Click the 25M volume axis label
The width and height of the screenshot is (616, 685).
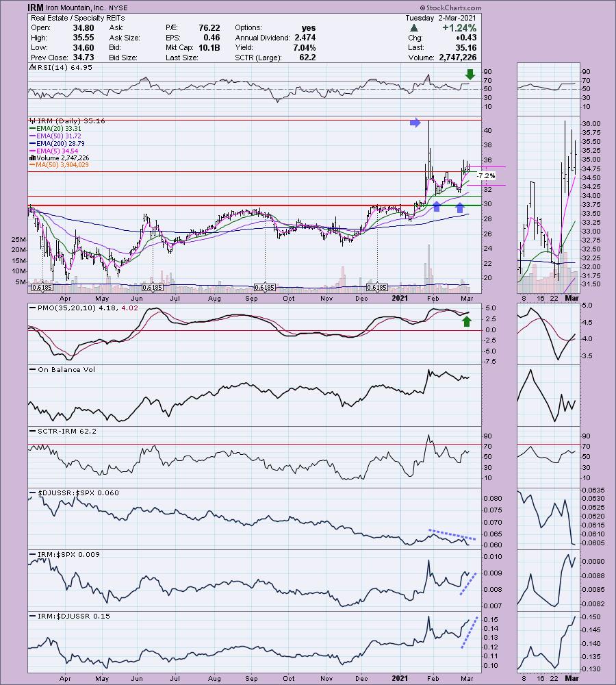18,239
